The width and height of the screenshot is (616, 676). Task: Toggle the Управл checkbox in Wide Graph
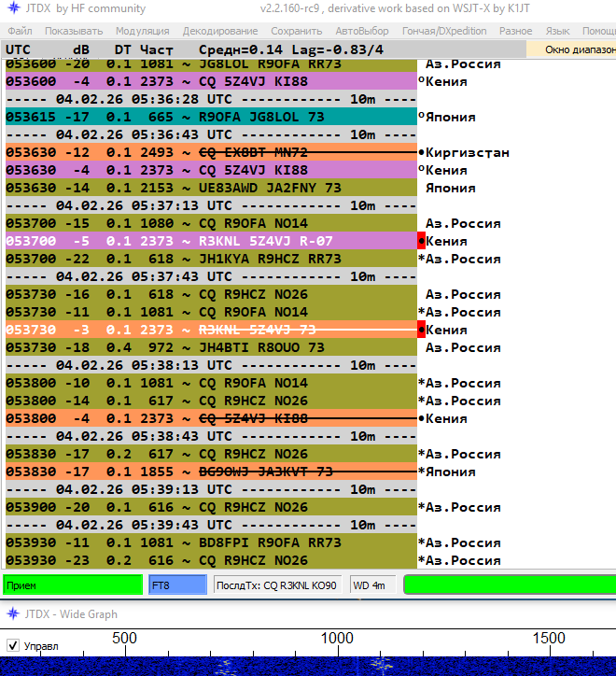(x=13, y=645)
